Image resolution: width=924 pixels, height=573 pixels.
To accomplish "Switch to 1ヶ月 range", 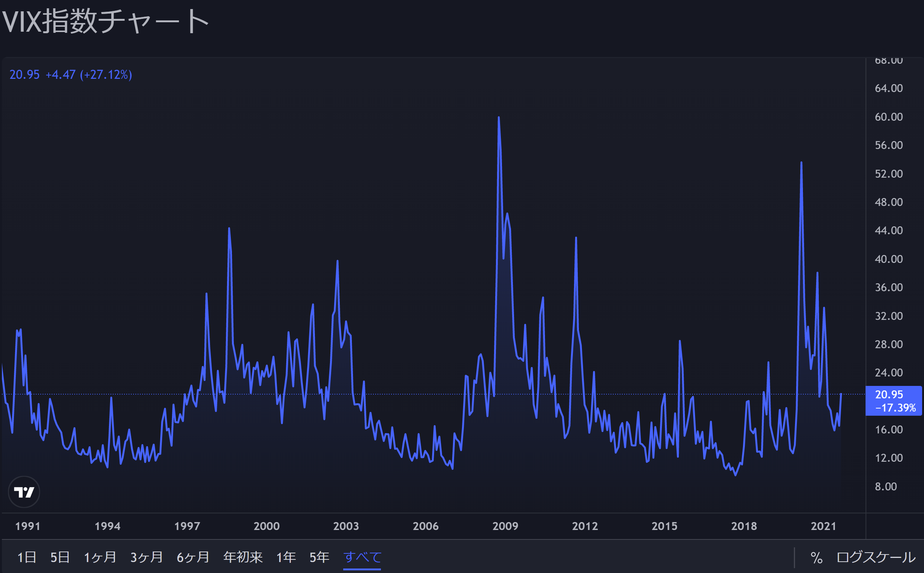I will (x=100, y=557).
